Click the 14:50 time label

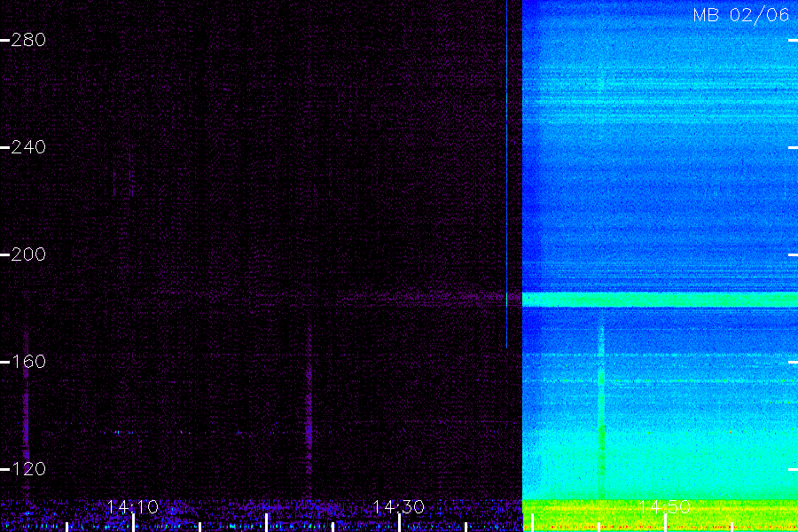(665, 507)
